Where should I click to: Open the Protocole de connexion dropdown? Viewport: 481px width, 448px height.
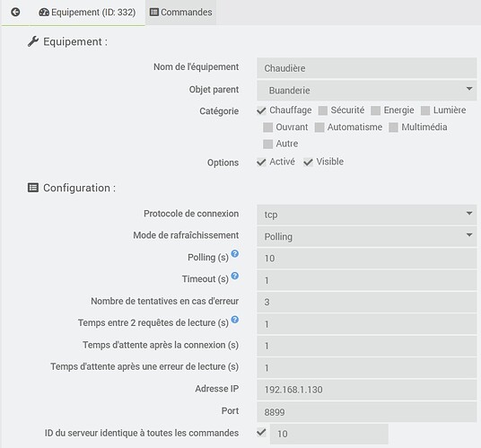[x=366, y=215]
